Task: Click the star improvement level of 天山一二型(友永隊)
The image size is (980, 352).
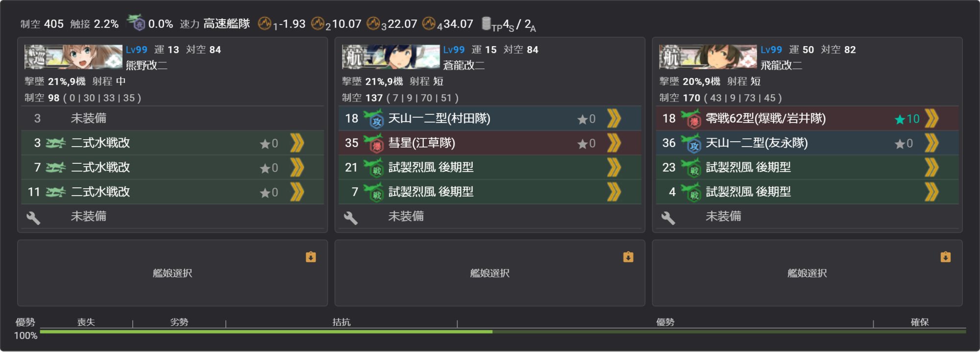Action: [904, 144]
